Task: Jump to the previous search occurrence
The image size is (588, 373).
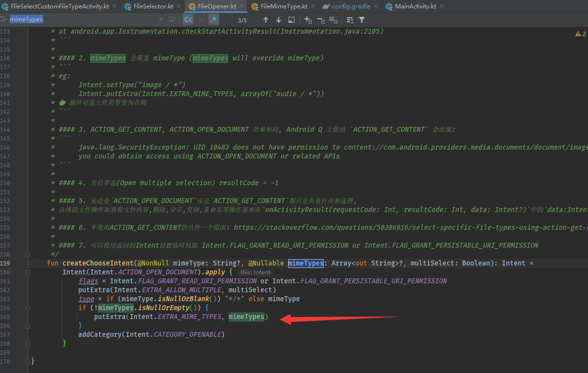Action: 266,20
